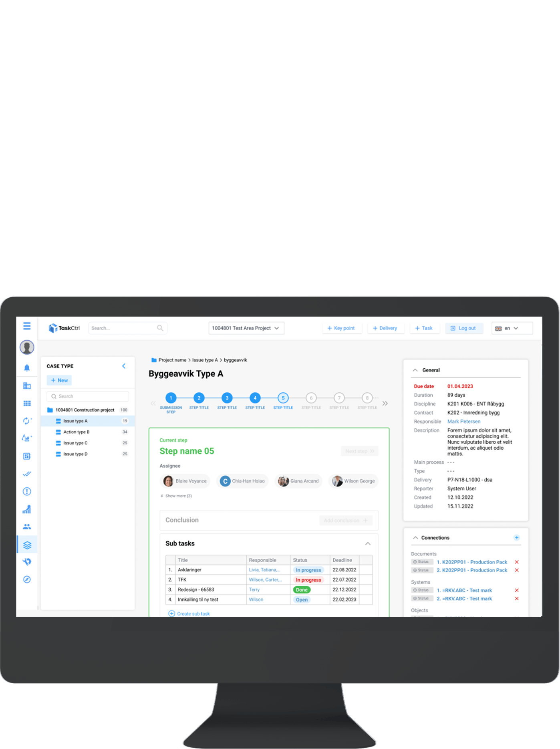Open the people group sidebar icon

pos(27,527)
